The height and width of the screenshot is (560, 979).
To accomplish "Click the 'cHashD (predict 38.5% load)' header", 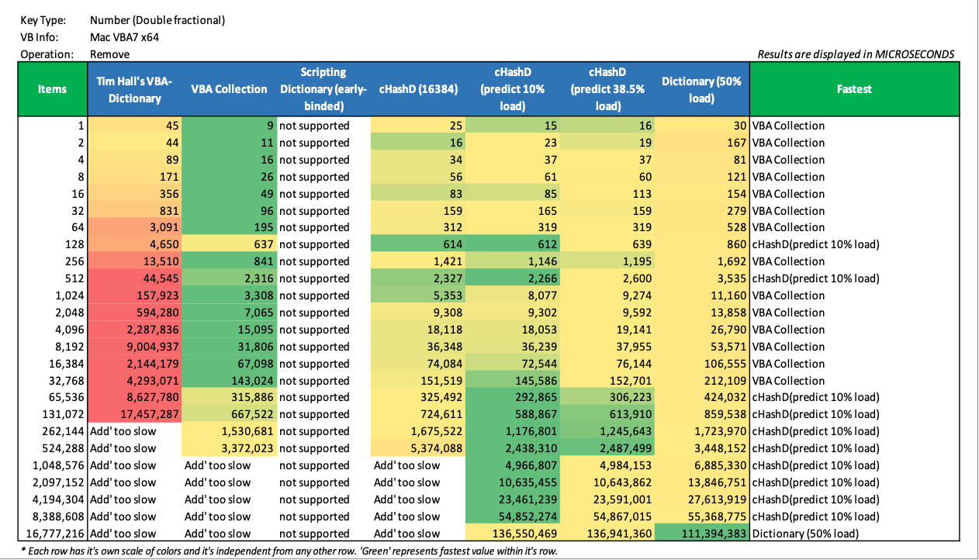I will pyautogui.click(x=607, y=89).
